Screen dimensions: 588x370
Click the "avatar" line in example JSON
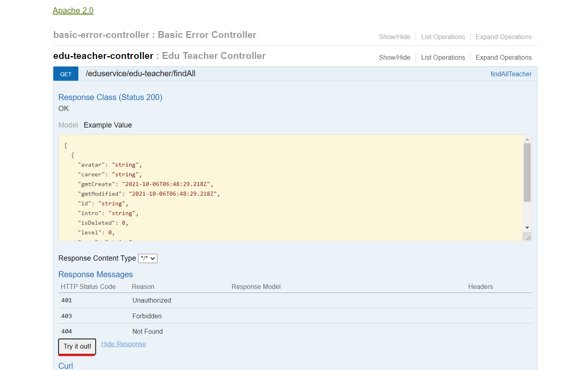110,165
